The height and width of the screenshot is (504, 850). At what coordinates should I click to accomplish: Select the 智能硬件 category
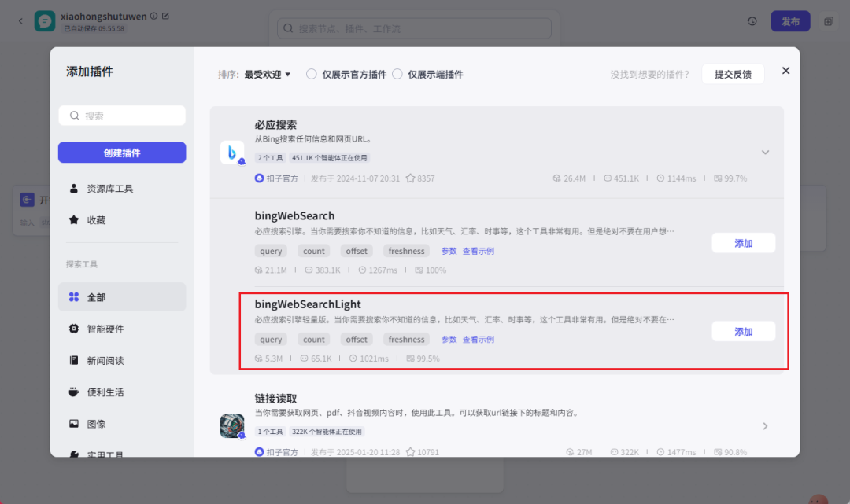(122, 329)
